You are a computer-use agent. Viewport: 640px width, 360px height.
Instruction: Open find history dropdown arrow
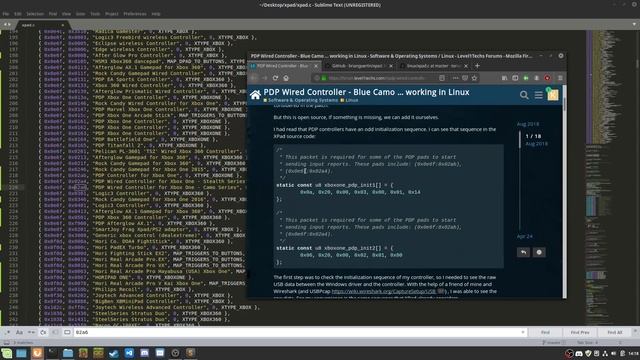tap(523, 332)
